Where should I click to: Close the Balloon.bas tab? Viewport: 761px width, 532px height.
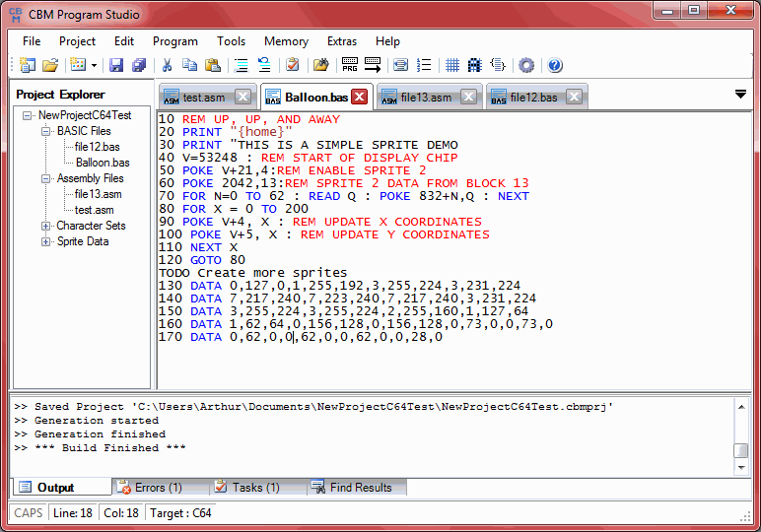click(x=360, y=97)
